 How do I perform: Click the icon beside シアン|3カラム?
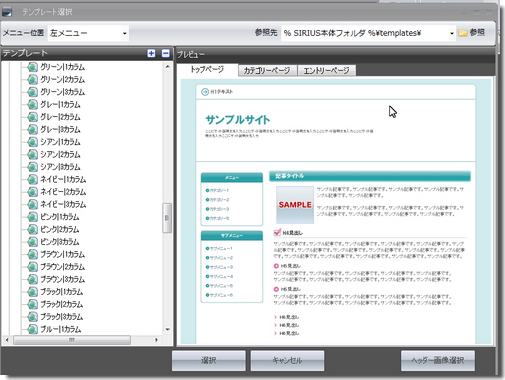(x=32, y=167)
